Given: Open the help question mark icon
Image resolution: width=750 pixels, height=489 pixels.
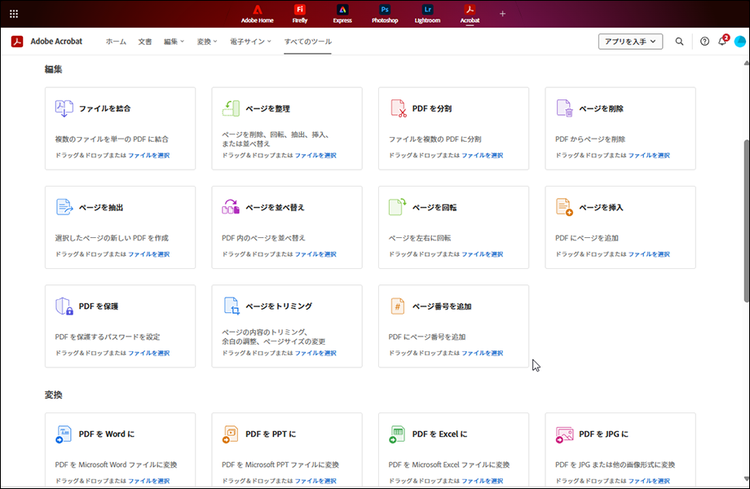Looking at the screenshot, I should point(704,41).
